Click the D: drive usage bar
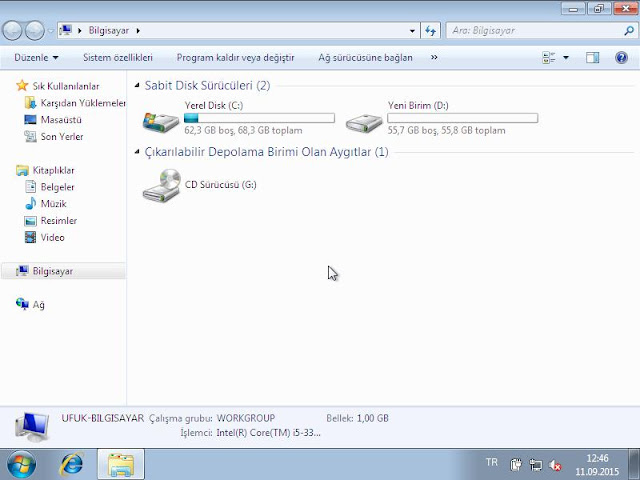 [462, 118]
